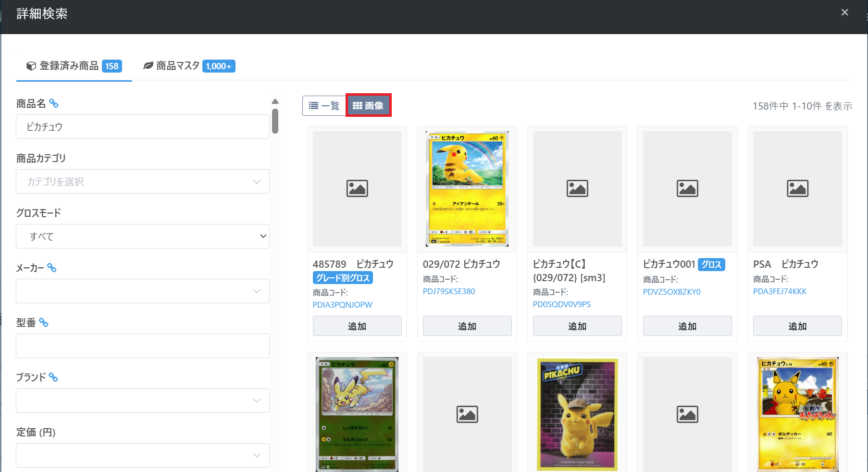Click グレード別グロス badge

pyautogui.click(x=343, y=278)
